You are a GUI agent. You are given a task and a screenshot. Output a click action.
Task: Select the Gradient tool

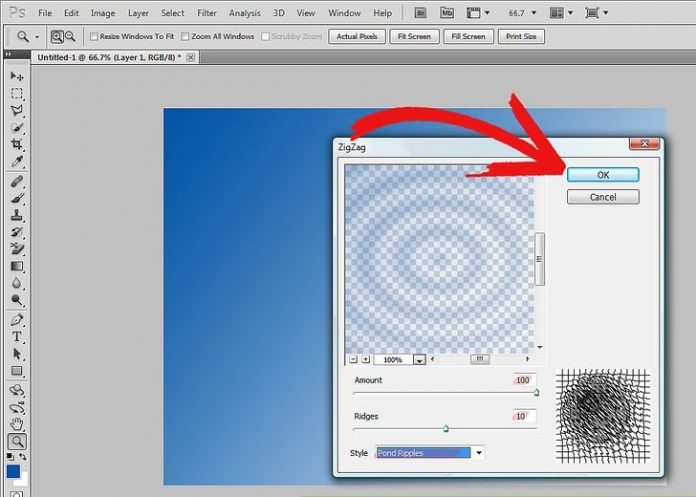click(x=17, y=267)
